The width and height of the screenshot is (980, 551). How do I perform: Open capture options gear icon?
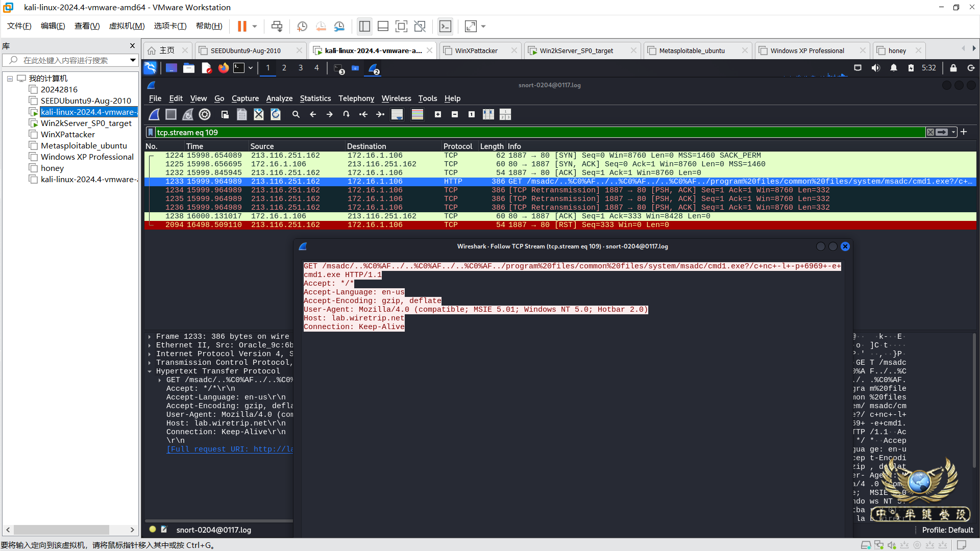pyautogui.click(x=205, y=114)
